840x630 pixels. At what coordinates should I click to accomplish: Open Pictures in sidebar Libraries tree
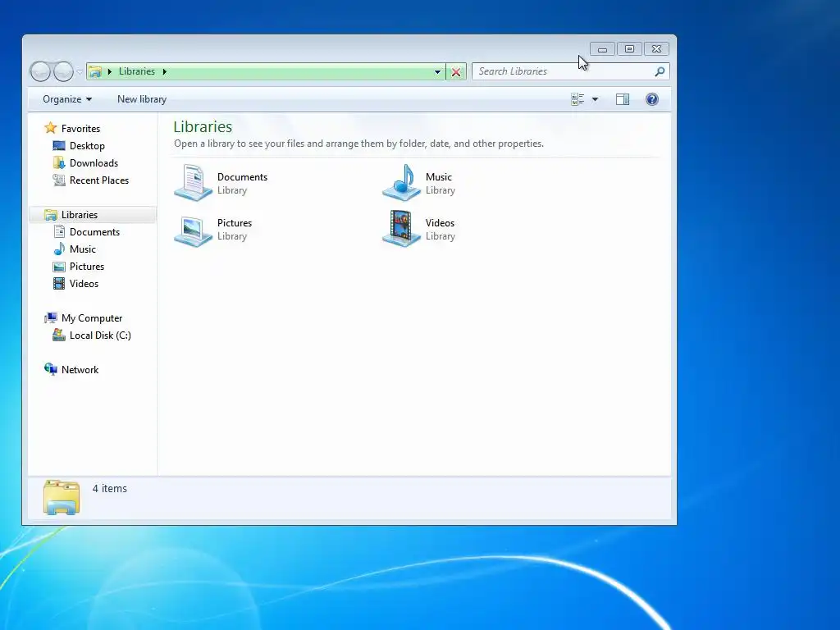pos(87,267)
